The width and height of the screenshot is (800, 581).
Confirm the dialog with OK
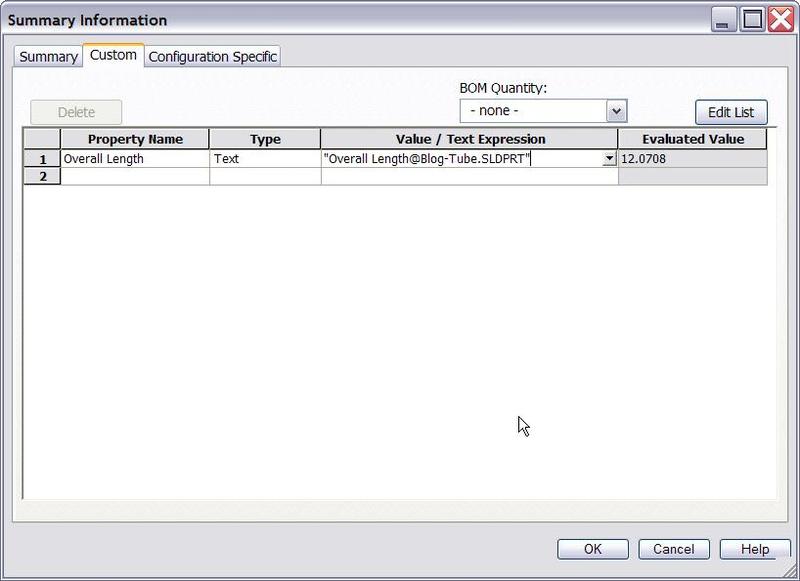593,549
